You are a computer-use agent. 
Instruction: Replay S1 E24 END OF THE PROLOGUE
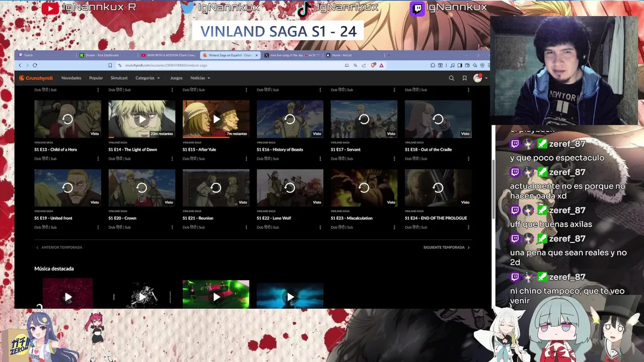click(438, 188)
